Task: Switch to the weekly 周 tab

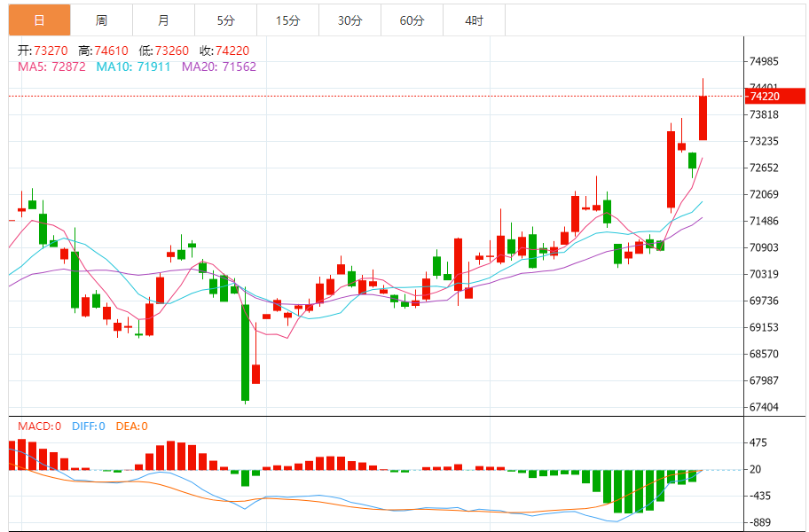Action: coord(101,20)
